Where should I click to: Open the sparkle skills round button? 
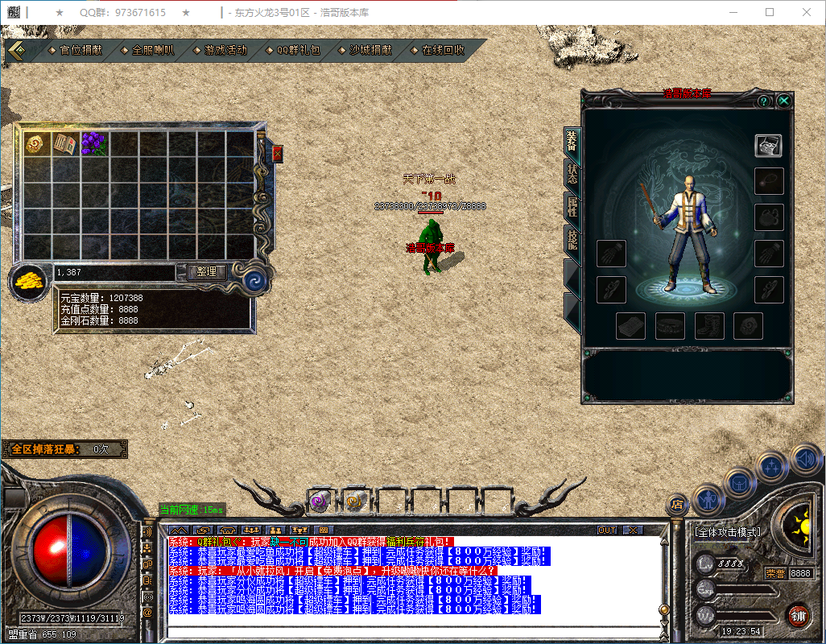[x=772, y=465]
